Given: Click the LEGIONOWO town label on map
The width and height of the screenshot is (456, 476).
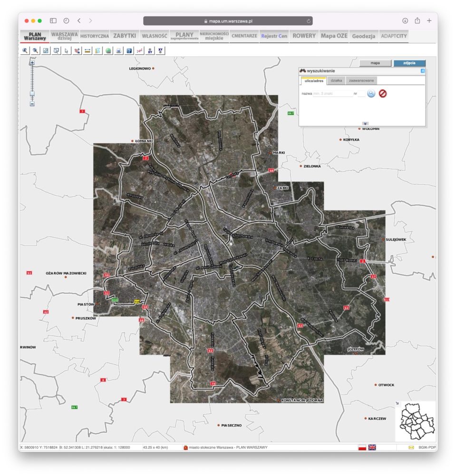Looking at the screenshot, I should [x=140, y=69].
